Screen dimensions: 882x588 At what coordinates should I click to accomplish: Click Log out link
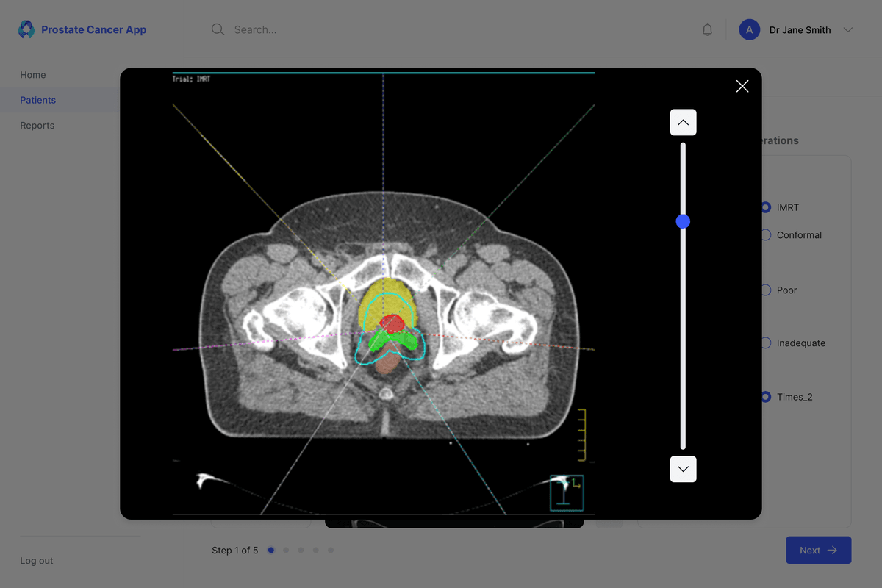tap(37, 561)
